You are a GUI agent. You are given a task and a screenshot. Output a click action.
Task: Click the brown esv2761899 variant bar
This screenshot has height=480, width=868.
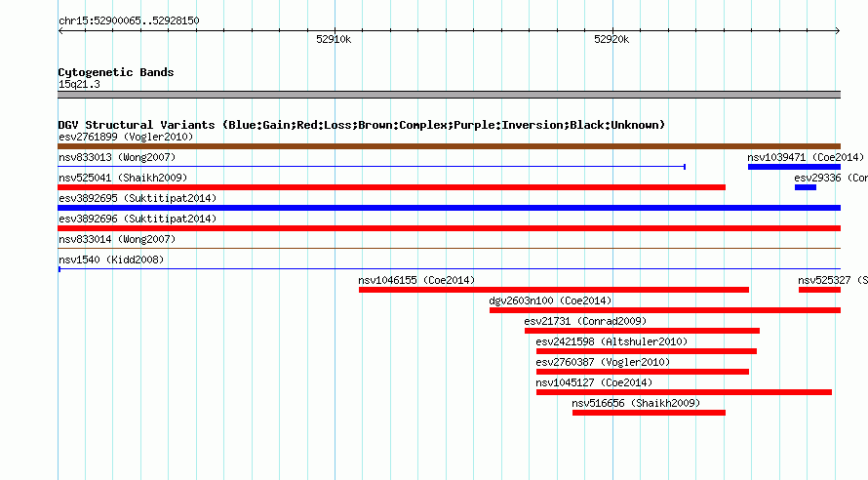click(449, 146)
